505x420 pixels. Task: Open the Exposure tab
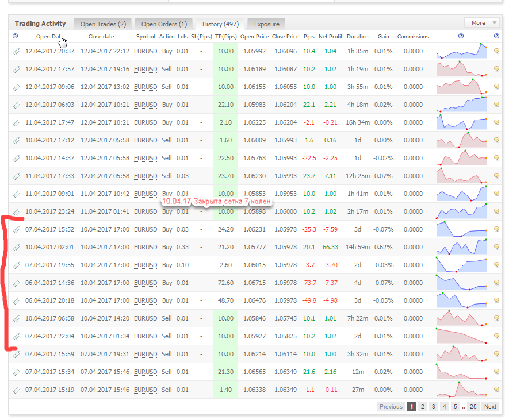266,24
